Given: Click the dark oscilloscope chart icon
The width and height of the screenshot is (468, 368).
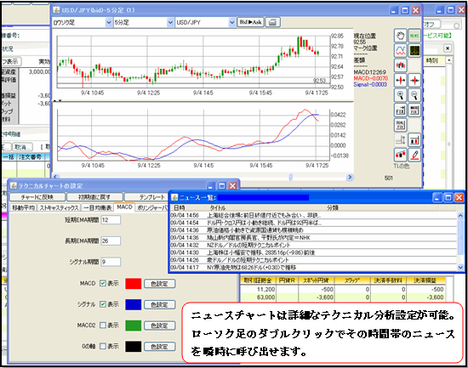Looking at the screenshot, I should (x=414, y=50).
